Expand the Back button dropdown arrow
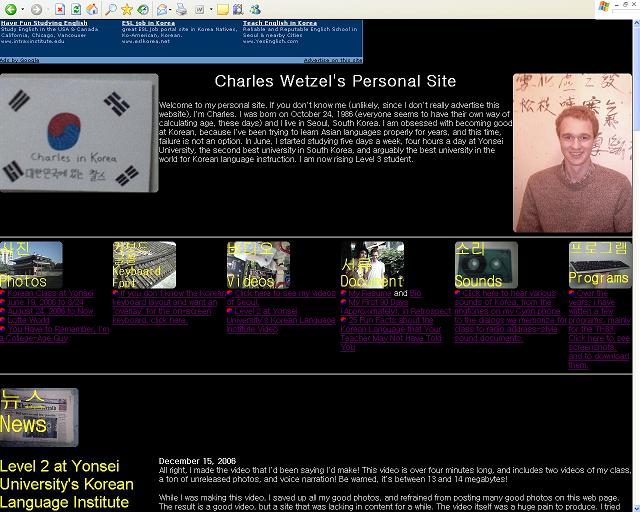 coord(23,9)
